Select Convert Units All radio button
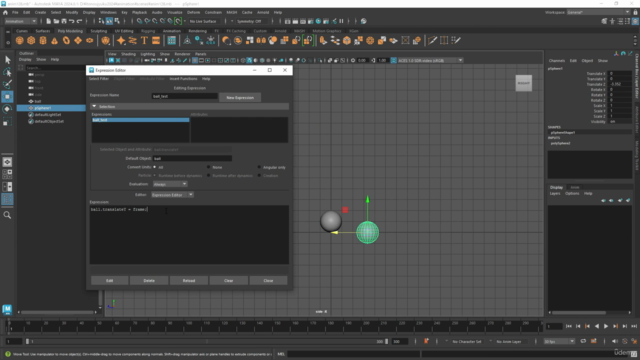Screen dimensions: 640x360 coord(155,167)
